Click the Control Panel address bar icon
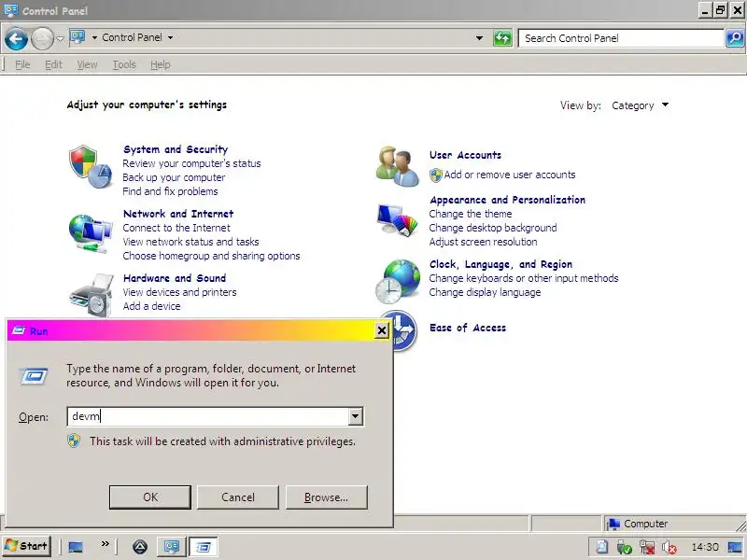Screen dimensions: 747x560 click(x=78, y=37)
